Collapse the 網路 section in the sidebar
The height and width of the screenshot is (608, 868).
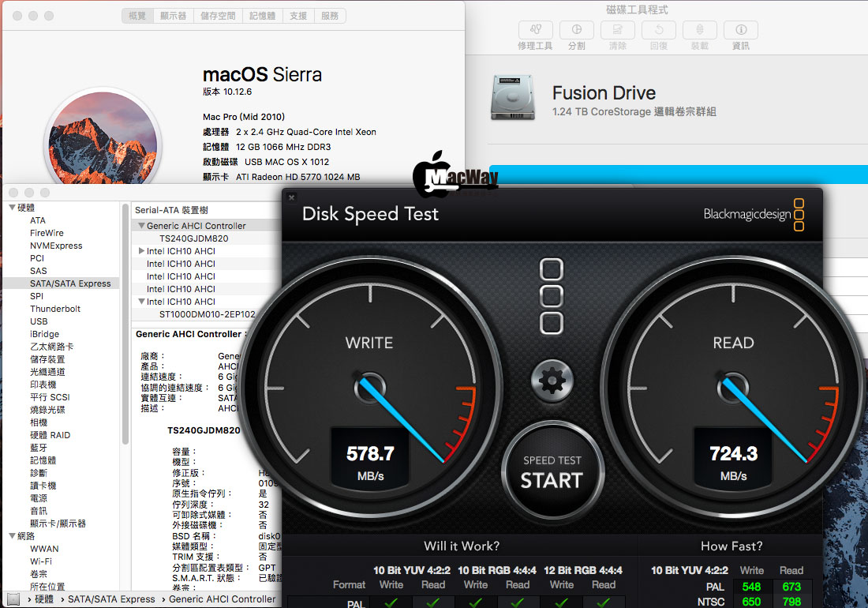coord(12,536)
